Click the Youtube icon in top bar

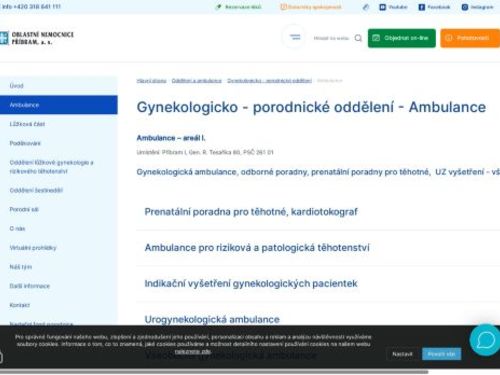(x=382, y=7)
